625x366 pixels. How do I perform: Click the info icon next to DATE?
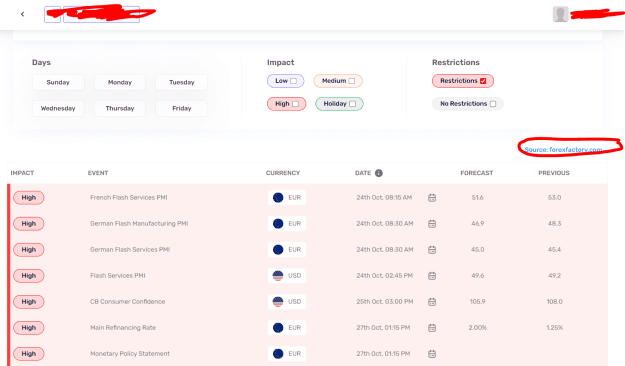pyautogui.click(x=379, y=173)
